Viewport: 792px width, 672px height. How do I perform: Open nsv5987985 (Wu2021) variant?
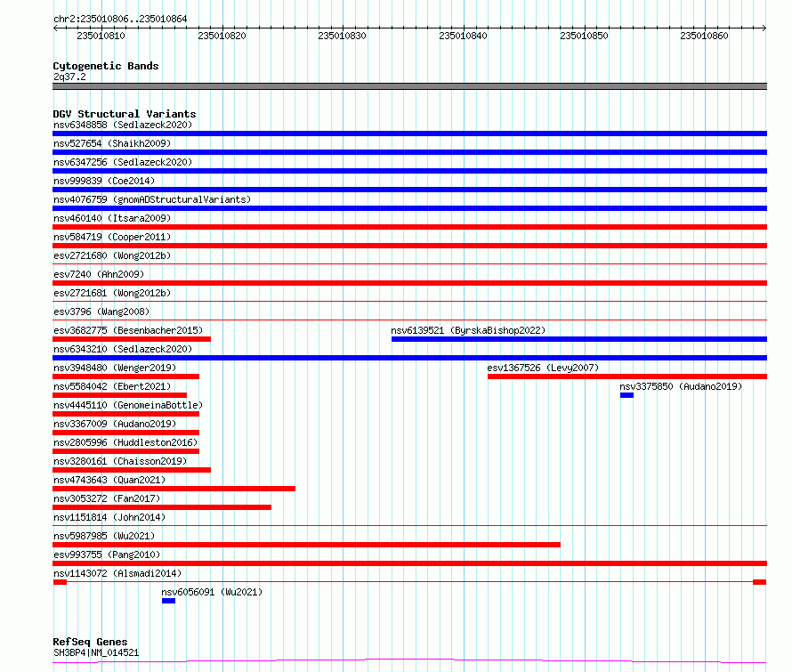(x=104, y=536)
